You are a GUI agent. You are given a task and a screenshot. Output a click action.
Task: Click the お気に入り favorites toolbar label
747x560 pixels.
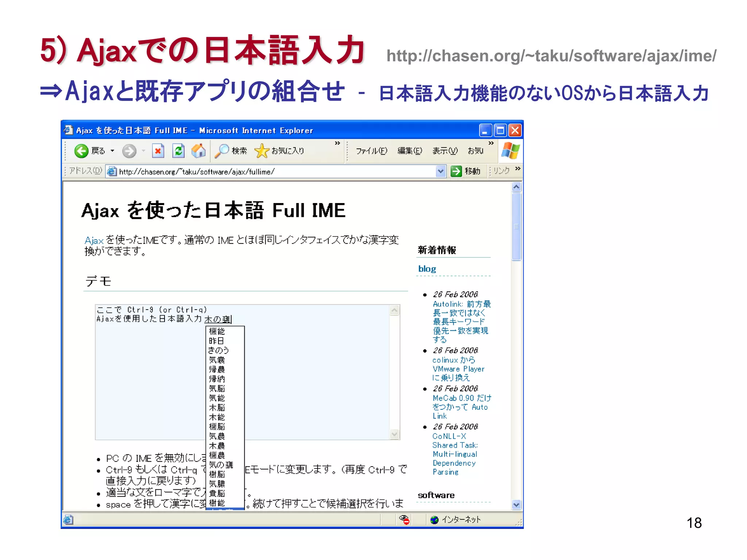click(288, 151)
